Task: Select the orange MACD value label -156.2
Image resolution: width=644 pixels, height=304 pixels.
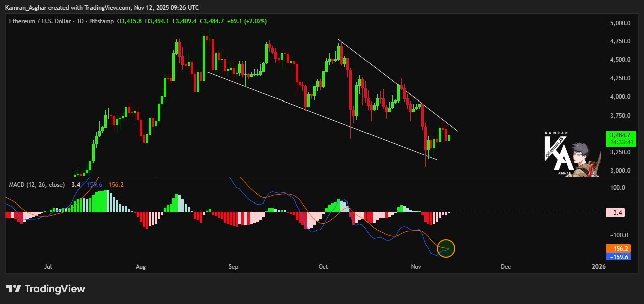Action: coord(618,248)
